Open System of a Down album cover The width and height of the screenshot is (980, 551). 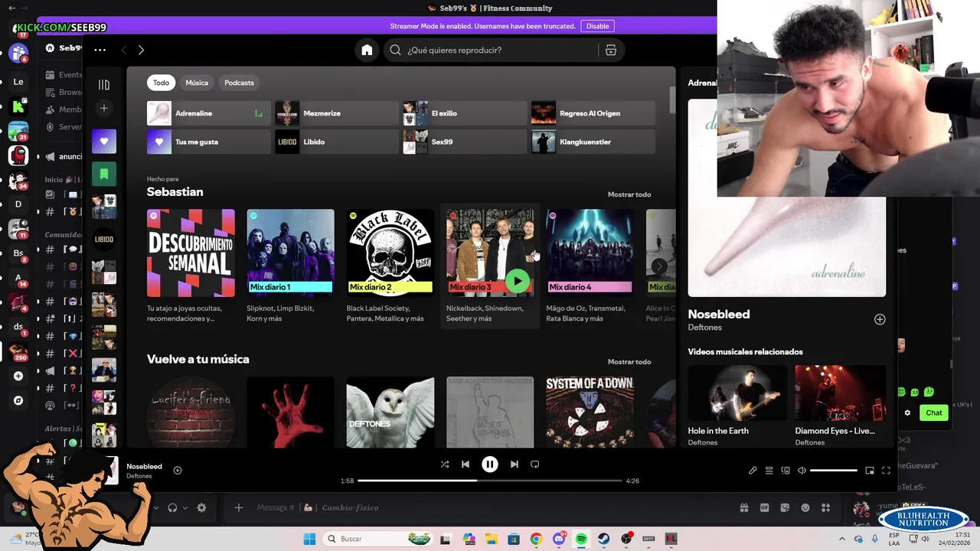tap(590, 412)
